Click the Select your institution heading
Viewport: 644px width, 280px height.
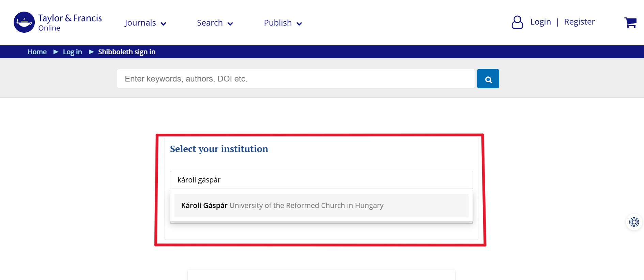click(219, 149)
